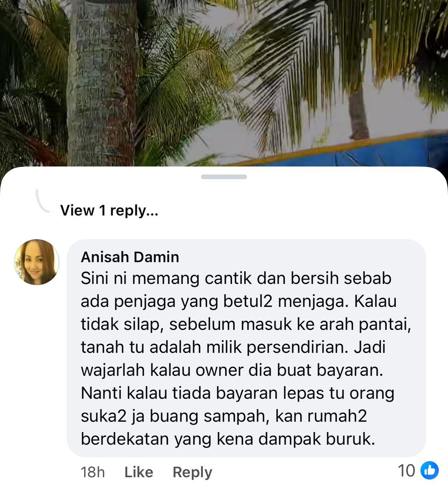Click the curved reply-thread connector icon
The width and height of the screenshot is (448, 491).
tap(42, 201)
